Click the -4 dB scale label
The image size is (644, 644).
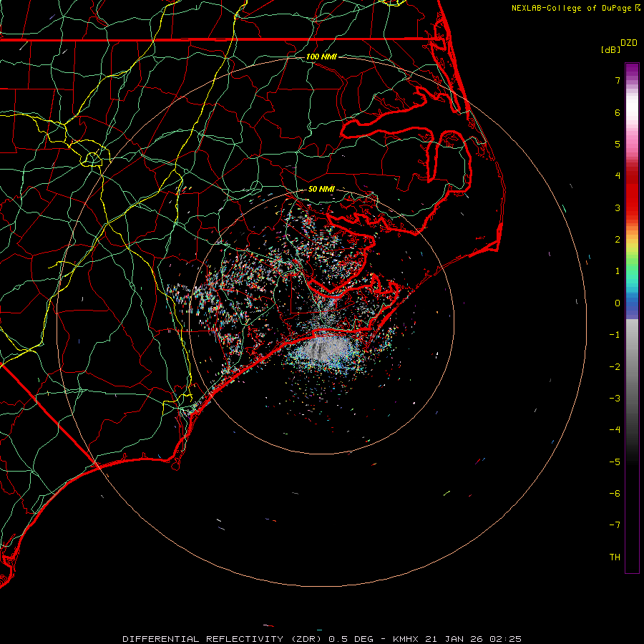(x=615, y=430)
